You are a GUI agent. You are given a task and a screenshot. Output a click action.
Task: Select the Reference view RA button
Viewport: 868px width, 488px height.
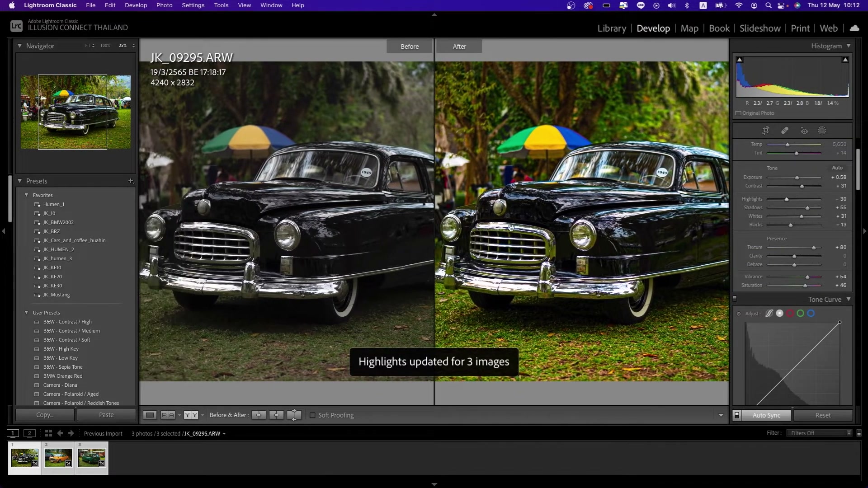pyautogui.click(x=168, y=415)
